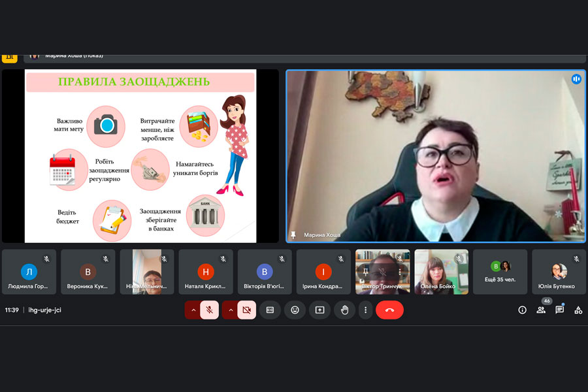
Task: Open the emoji reactions button
Action: click(295, 310)
